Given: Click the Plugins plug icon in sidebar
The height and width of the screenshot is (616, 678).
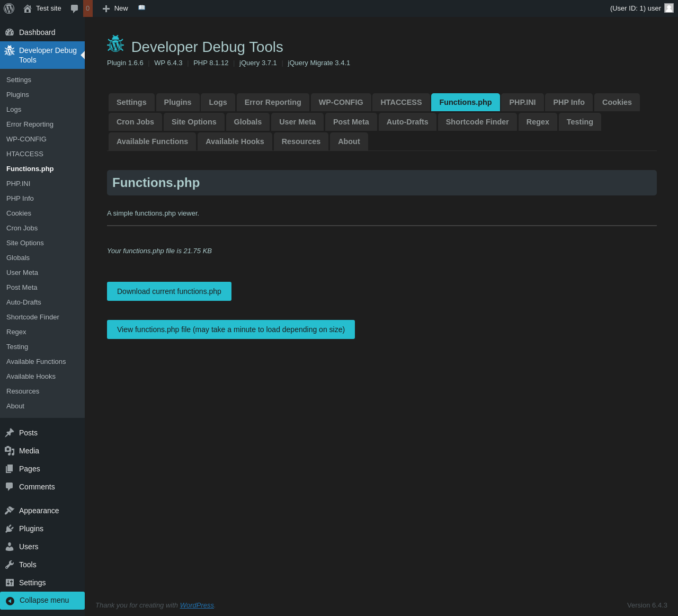Looking at the screenshot, I should click(10, 529).
